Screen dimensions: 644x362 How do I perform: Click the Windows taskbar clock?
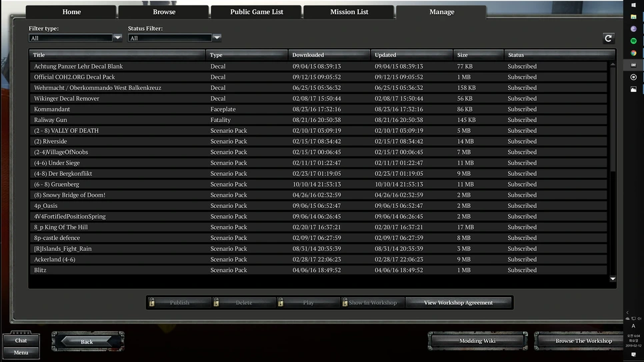point(633,340)
